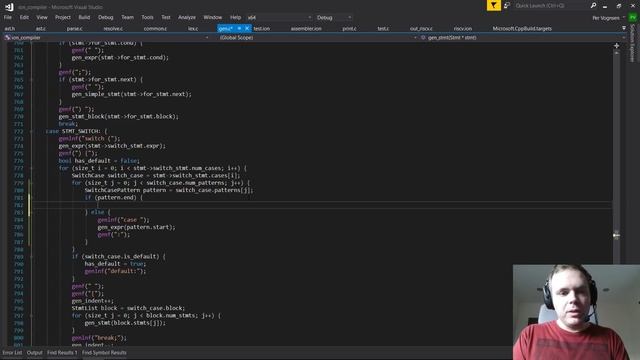Screen dimensions: 640x360
Task: Click the green user account avatar icon
Action: [x=633, y=18]
